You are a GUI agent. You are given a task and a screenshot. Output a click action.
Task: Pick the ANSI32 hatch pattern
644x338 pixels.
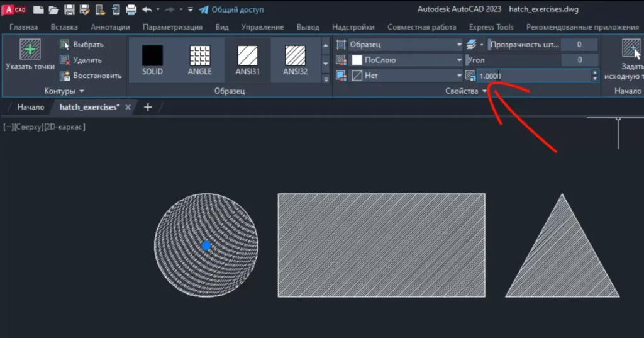coord(295,56)
